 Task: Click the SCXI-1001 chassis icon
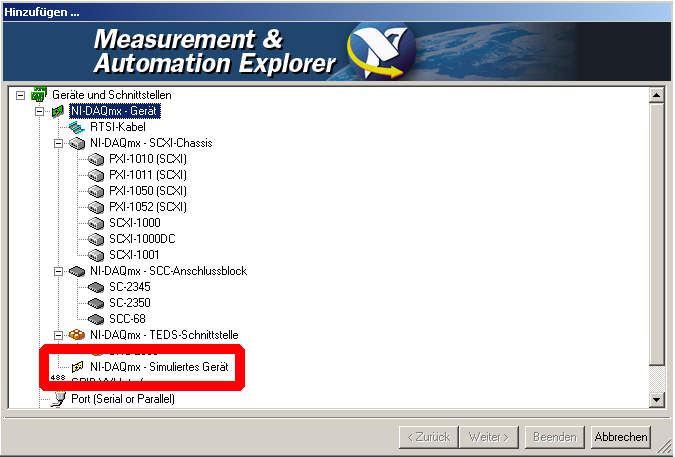point(96,255)
